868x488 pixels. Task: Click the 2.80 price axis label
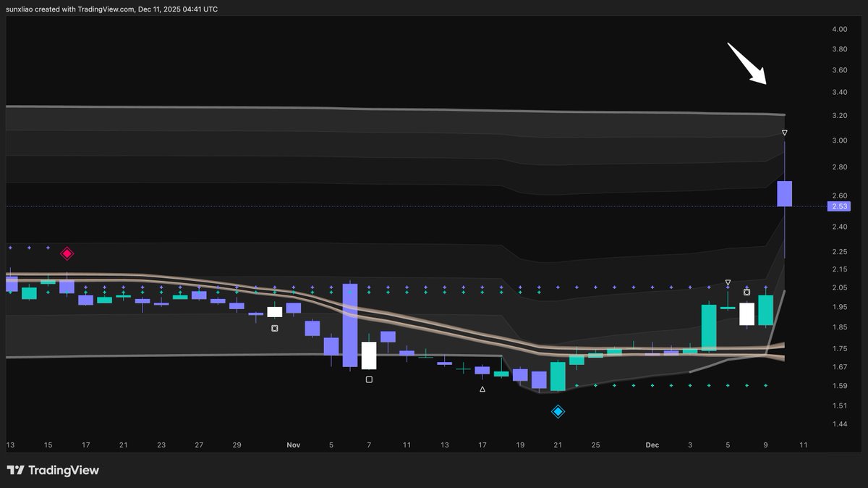[839, 167]
